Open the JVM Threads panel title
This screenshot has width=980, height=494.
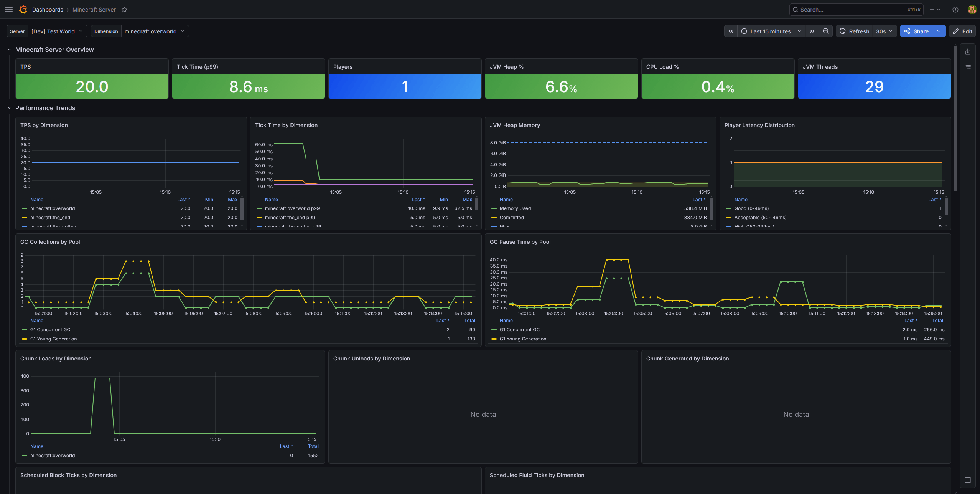[820, 67]
